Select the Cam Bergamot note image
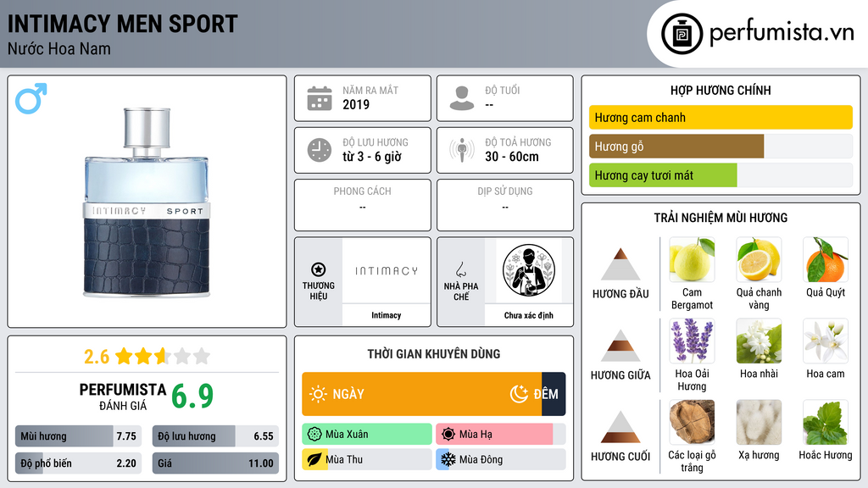868x488 pixels. [x=692, y=259]
